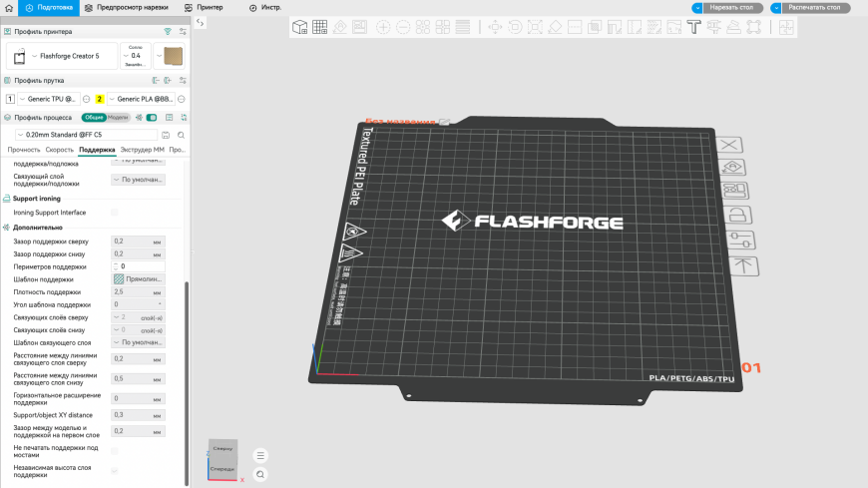Screen dimensions: 868x488
Task: Click the Wi-Fi printer connection icon
Action: coord(168,32)
